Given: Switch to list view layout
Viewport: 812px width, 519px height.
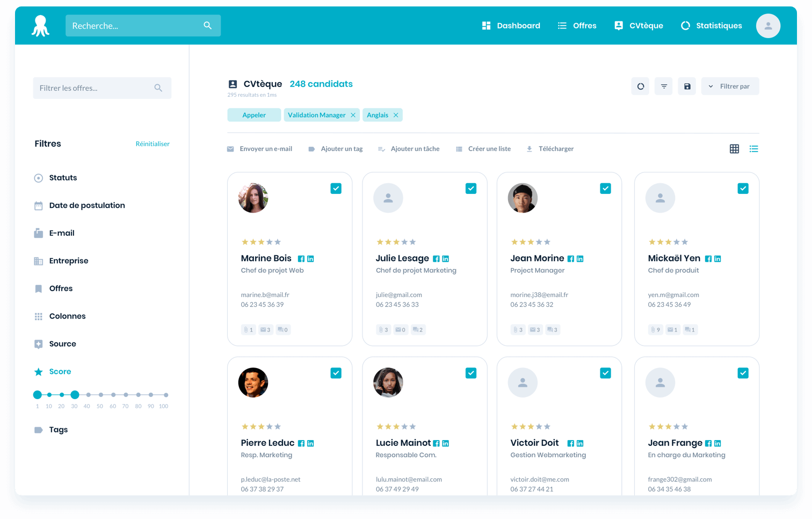Looking at the screenshot, I should (753, 149).
